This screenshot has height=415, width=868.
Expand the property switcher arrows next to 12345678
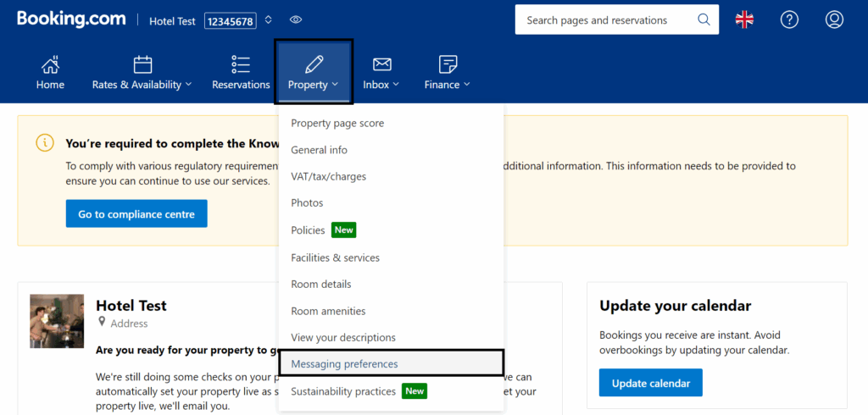[x=269, y=20]
